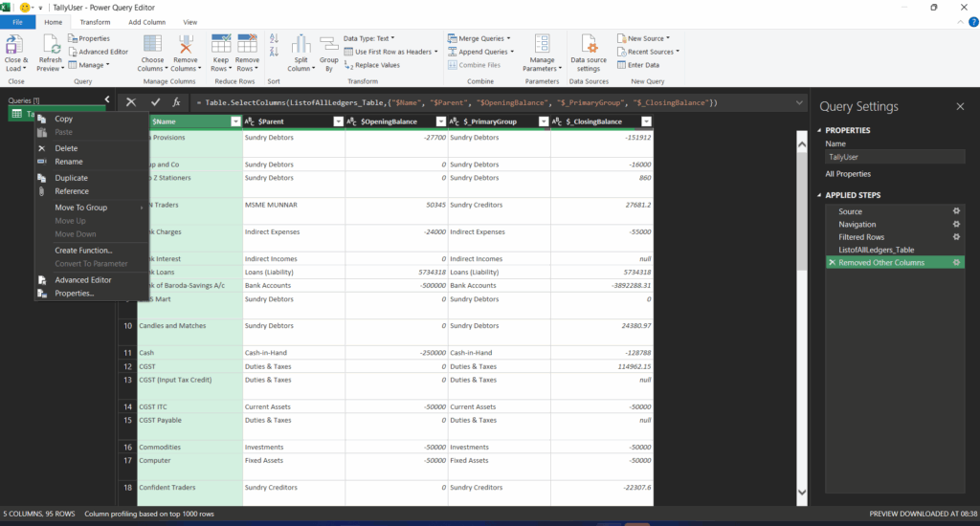Click the All Properties link
The width and height of the screenshot is (980, 526).
pyautogui.click(x=848, y=174)
